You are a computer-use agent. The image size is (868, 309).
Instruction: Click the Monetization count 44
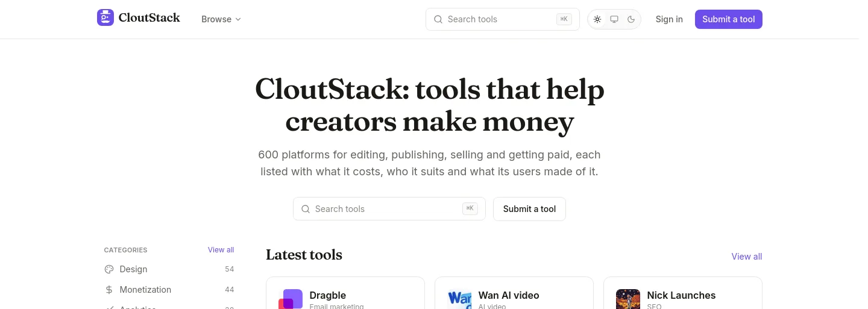tap(229, 290)
